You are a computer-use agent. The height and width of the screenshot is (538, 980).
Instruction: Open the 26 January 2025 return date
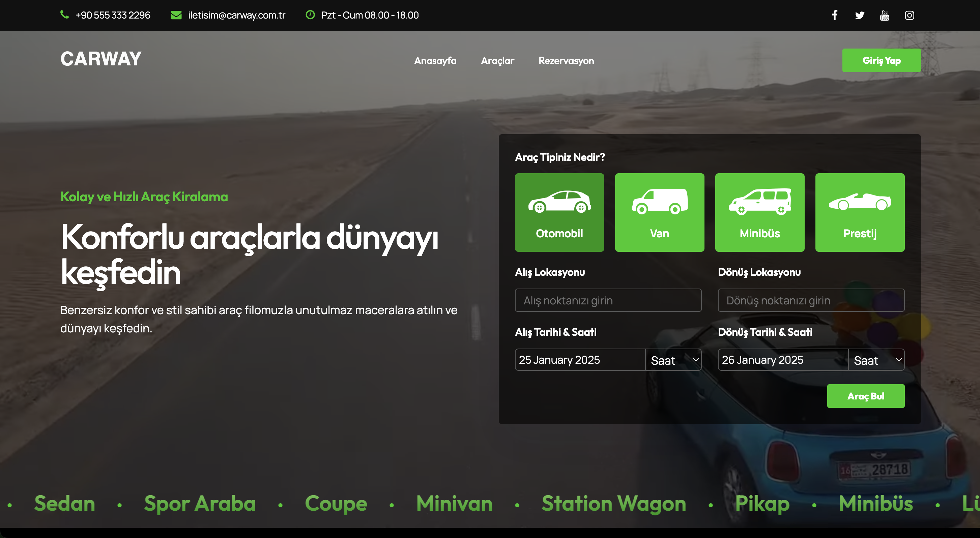coord(783,360)
